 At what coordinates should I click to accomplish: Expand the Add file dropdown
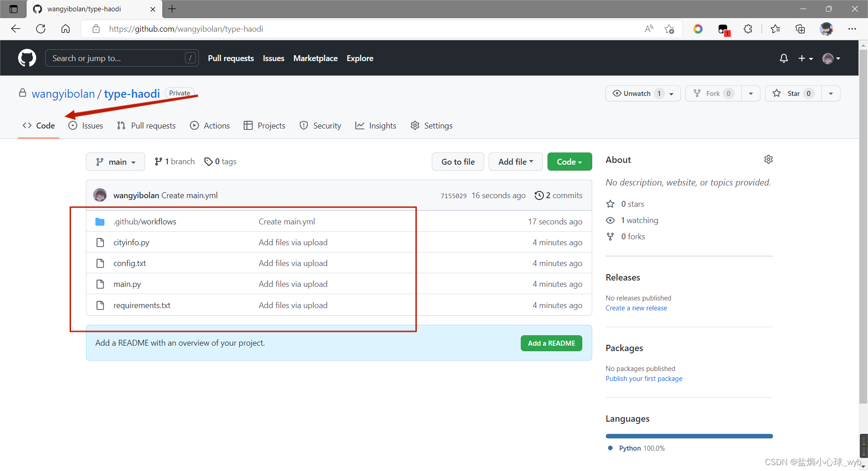click(516, 162)
